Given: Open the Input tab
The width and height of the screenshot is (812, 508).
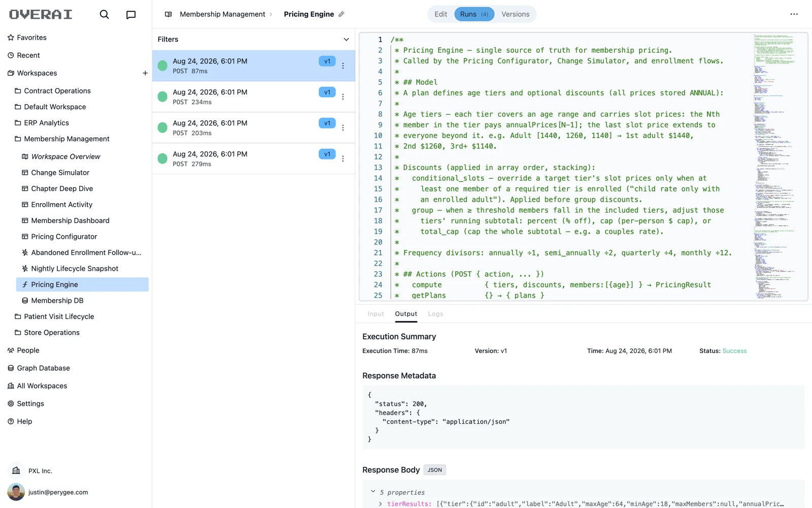Looking at the screenshot, I should pyautogui.click(x=376, y=314).
